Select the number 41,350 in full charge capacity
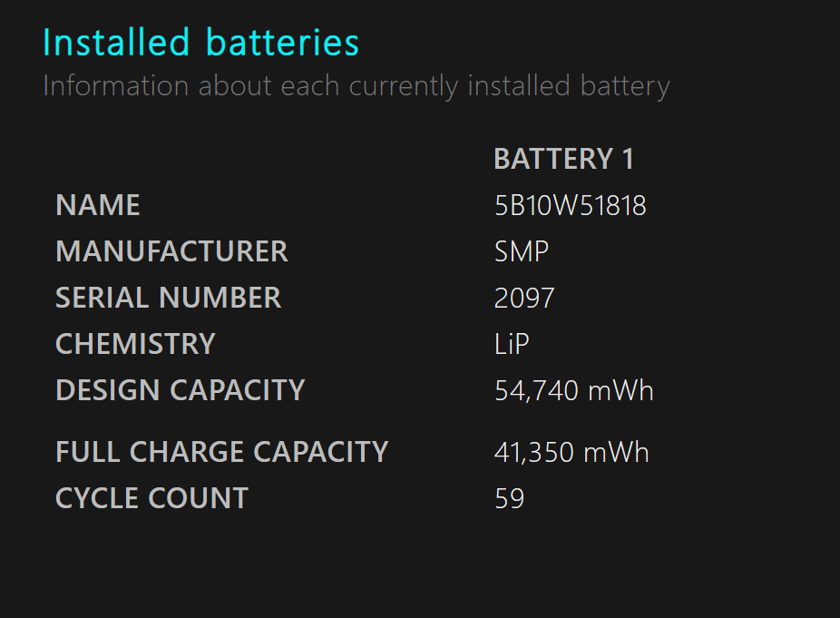 point(534,452)
